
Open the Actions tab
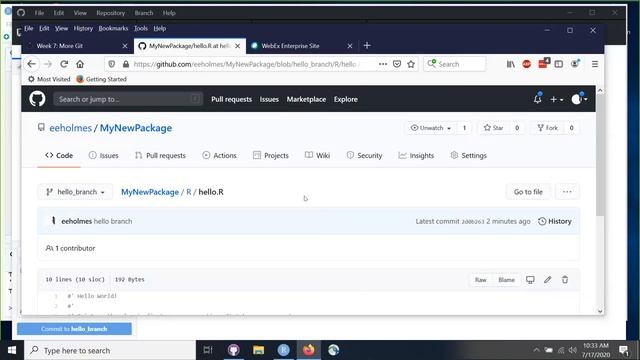(x=220, y=156)
